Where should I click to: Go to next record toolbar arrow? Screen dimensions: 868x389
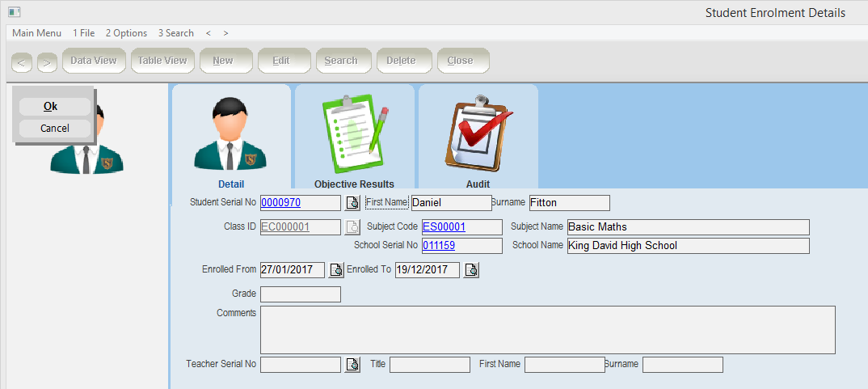(47, 62)
